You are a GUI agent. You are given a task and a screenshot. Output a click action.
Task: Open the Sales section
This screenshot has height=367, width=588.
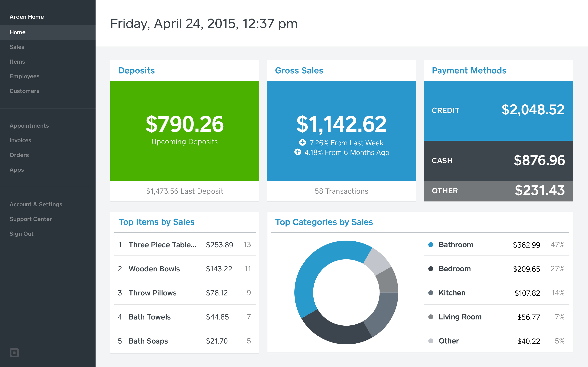(17, 47)
